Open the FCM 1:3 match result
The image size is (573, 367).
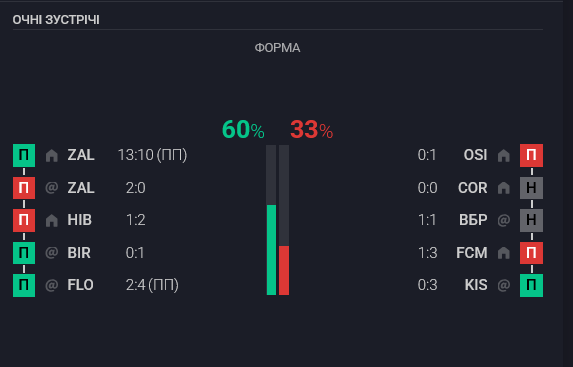point(427,253)
